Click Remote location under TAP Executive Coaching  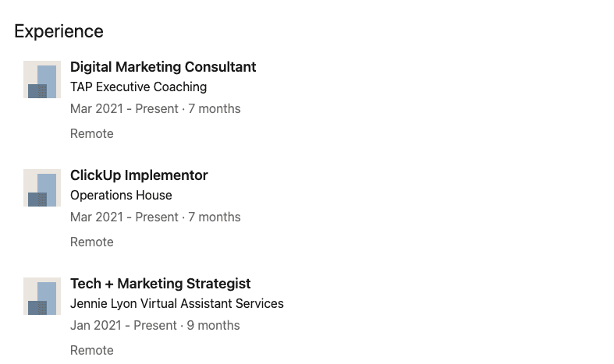pos(91,134)
